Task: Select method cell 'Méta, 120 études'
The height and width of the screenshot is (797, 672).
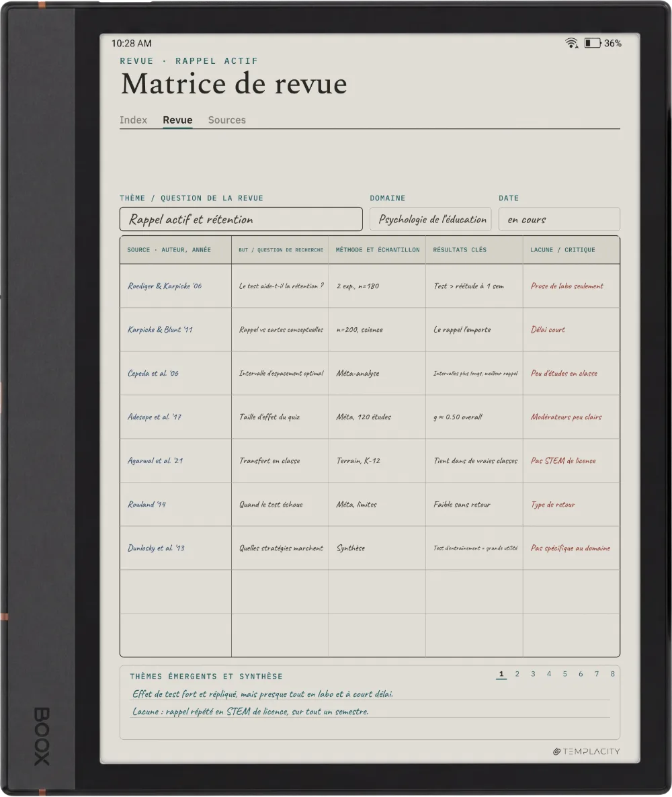Action: 377,417
